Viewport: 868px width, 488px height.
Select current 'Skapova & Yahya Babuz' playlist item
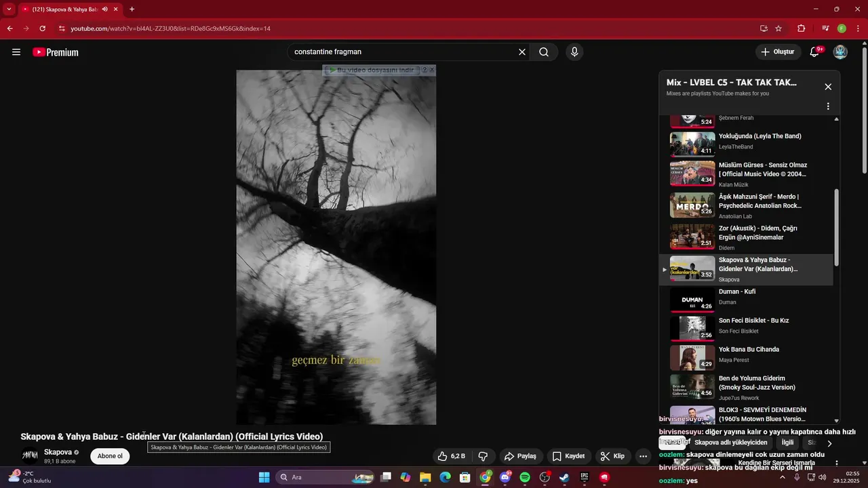pyautogui.click(x=747, y=270)
